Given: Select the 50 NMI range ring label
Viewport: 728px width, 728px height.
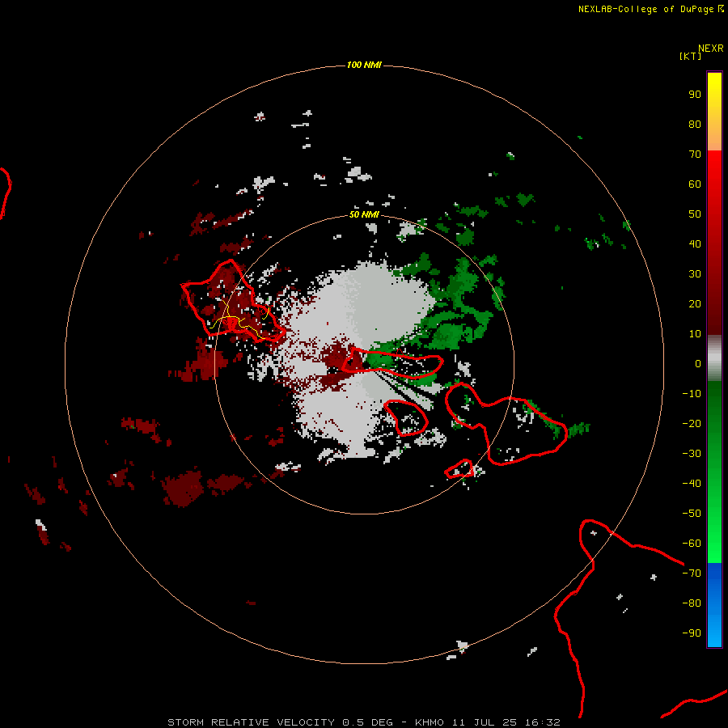Looking at the screenshot, I should (364, 214).
